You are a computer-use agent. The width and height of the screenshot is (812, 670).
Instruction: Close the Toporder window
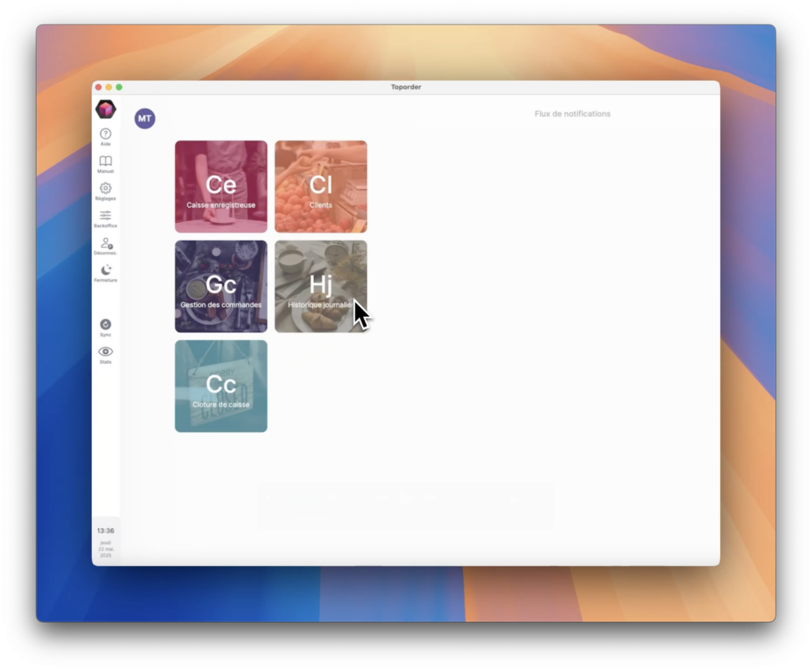(98, 87)
